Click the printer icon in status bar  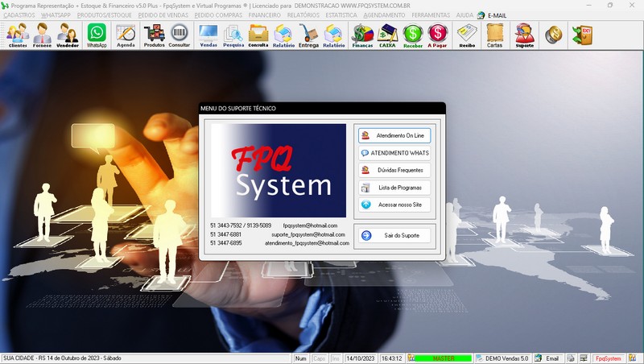(x=571, y=358)
